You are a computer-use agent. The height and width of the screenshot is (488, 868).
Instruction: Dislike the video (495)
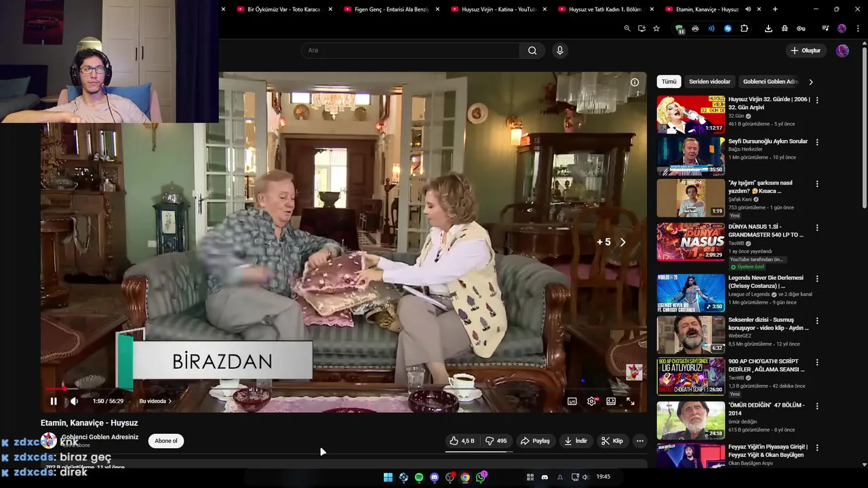click(x=496, y=441)
